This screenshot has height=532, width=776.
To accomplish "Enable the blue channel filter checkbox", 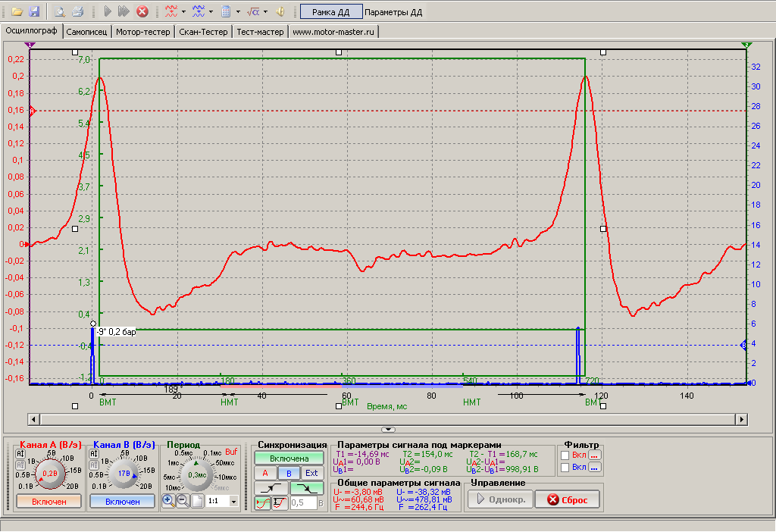I will [565, 467].
